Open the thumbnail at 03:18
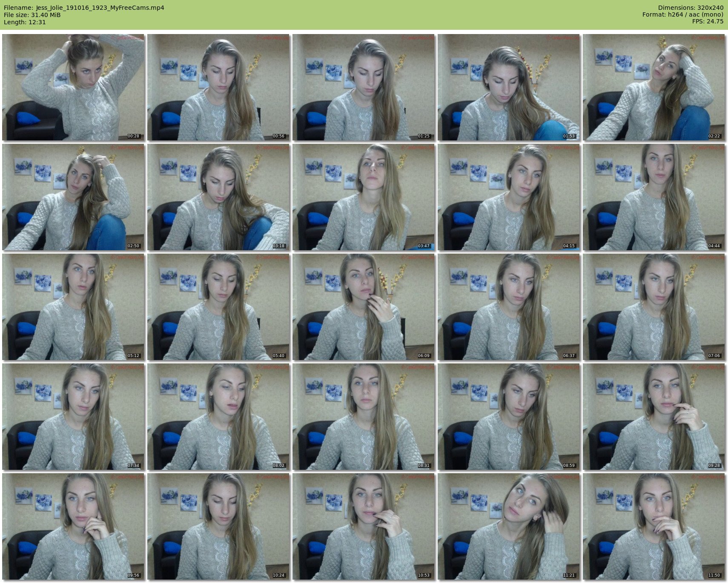This screenshot has height=583, width=728. 218,197
